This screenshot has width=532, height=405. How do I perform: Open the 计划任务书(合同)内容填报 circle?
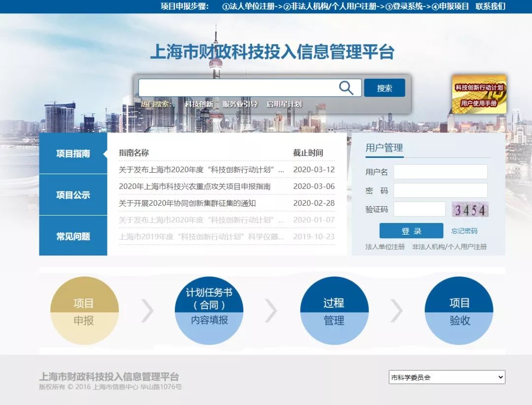coord(209,311)
